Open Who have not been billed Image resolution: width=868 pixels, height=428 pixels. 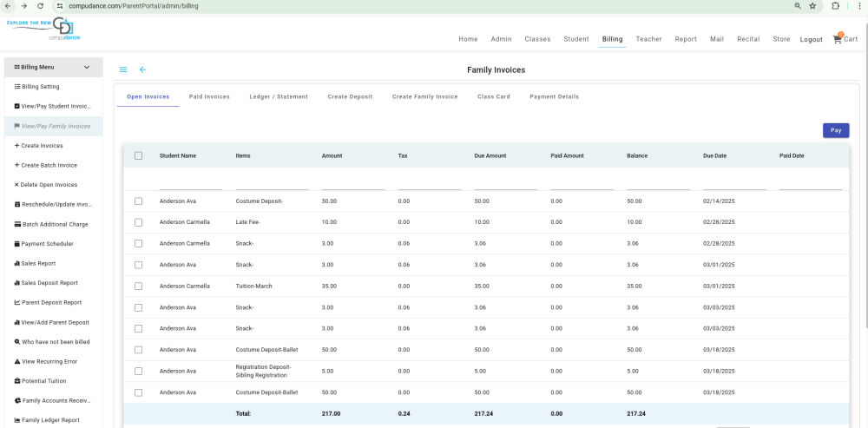click(53, 342)
